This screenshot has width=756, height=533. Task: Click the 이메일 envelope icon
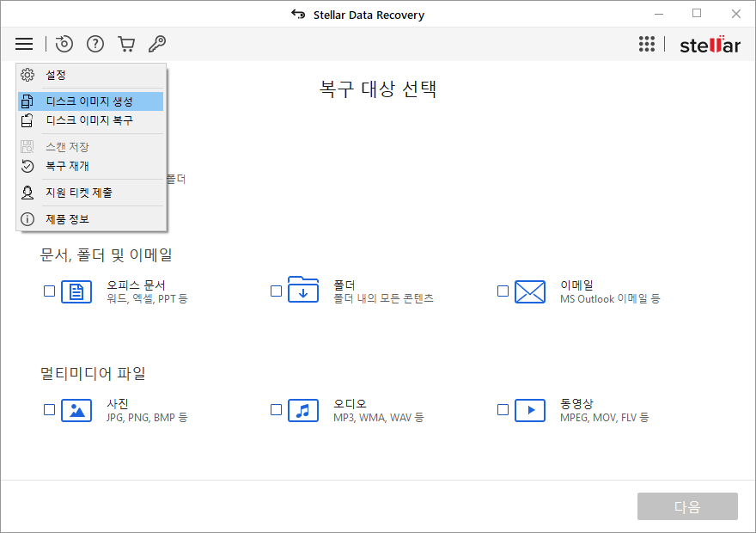(530, 291)
